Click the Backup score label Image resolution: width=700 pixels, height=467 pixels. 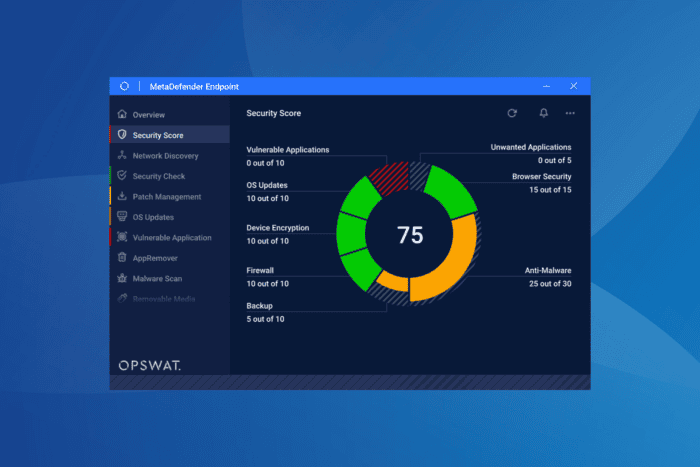[x=259, y=306]
